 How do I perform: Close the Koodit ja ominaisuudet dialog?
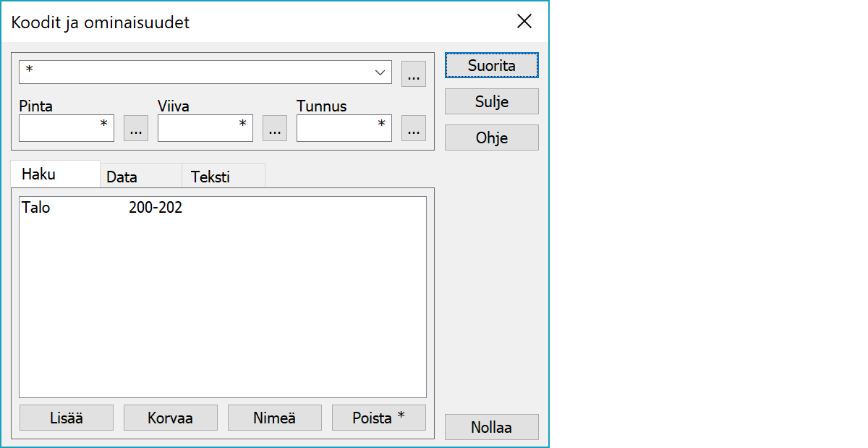point(524,22)
